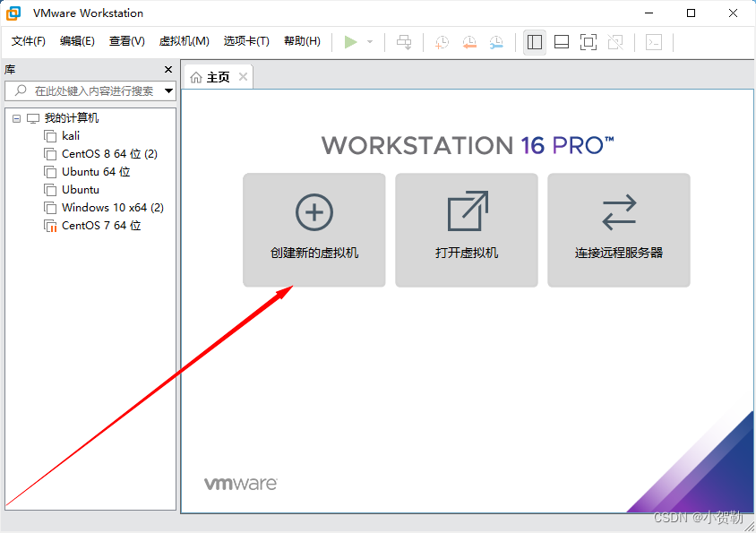756x533 pixels.
Task: Minimize the VMware Workstation window
Action: click(x=649, y=13)
